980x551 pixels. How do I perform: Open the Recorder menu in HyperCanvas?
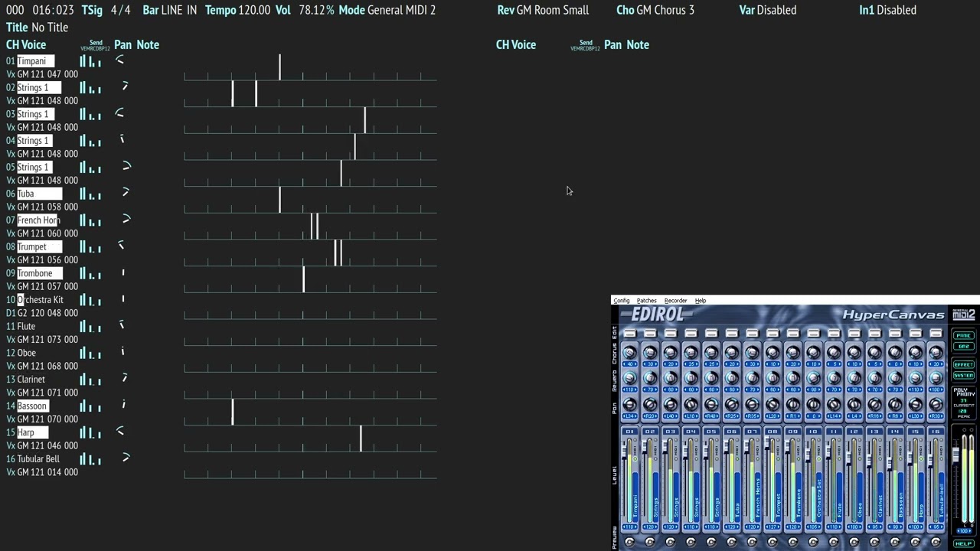675,301
